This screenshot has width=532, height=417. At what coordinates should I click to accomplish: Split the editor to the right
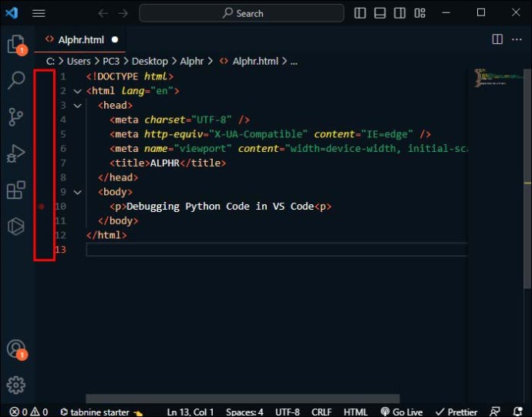coord(497,39)
